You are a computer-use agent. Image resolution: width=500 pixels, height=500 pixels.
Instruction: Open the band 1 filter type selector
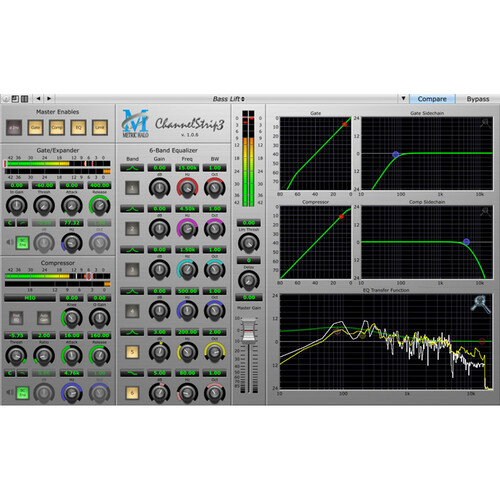[x=132, y=168]
